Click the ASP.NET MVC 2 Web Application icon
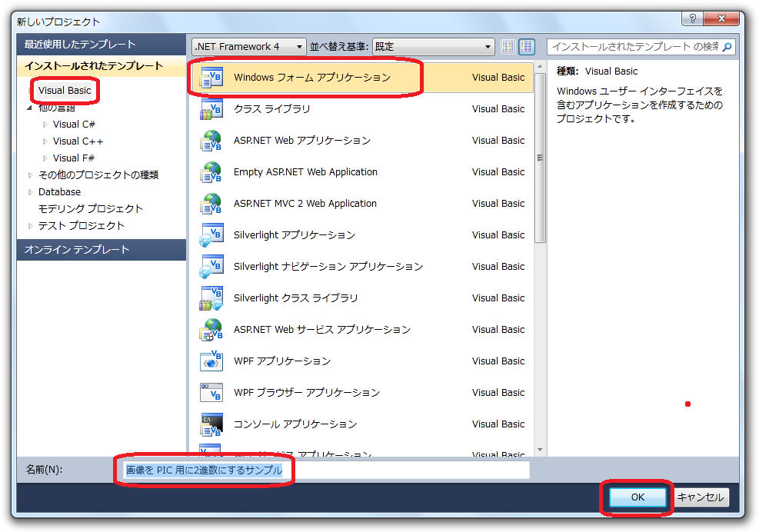Image resolution: width=759 pixels, height=532 pixels. pos(211,203)
